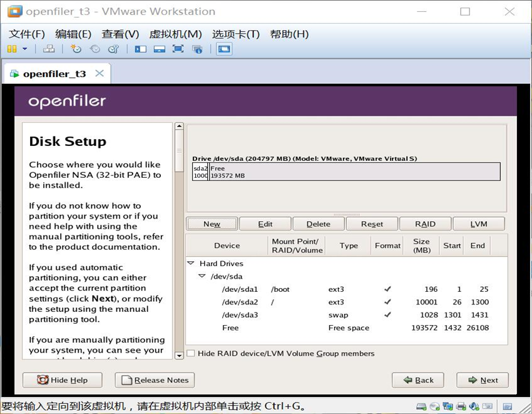Image resolution: width=532 pixels, height=414 pixels.
Task: Enter full screen mode icon
Action: coord(178,49)
